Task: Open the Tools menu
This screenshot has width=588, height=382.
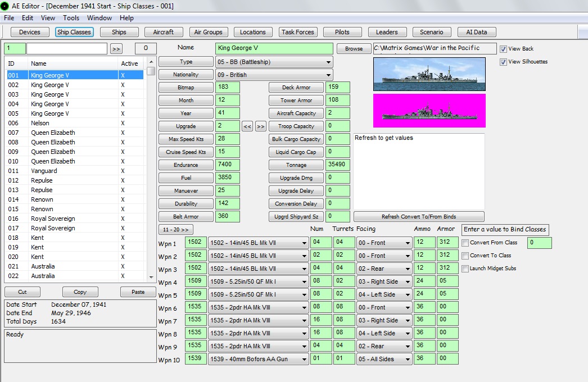Action: [x=71, y=18]
